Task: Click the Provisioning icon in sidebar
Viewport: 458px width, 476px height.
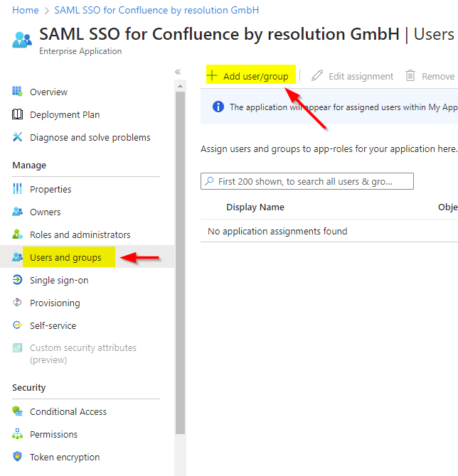Action: point(18,303)
